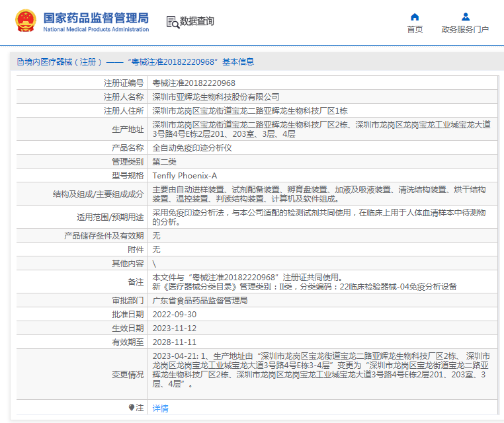Image resolution: width=504 pixels, height=423 pixels.
Task: Click the lightbulb icon beside 注
Action: [x=131, y=408]
